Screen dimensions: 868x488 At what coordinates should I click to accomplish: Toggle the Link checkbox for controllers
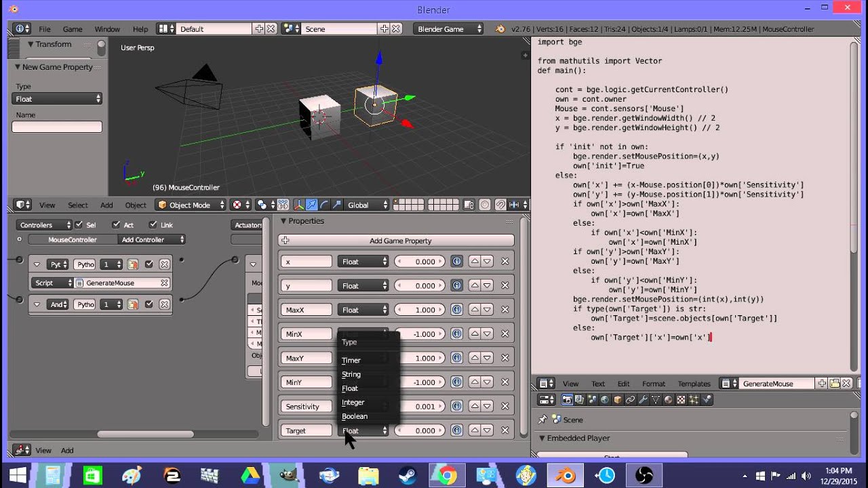[153, 225]
